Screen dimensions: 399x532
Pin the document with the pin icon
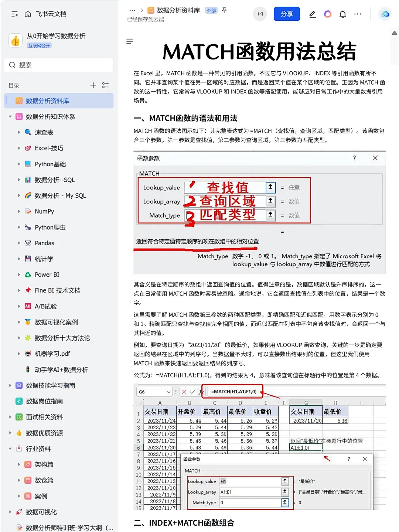(x=224, y=10)
